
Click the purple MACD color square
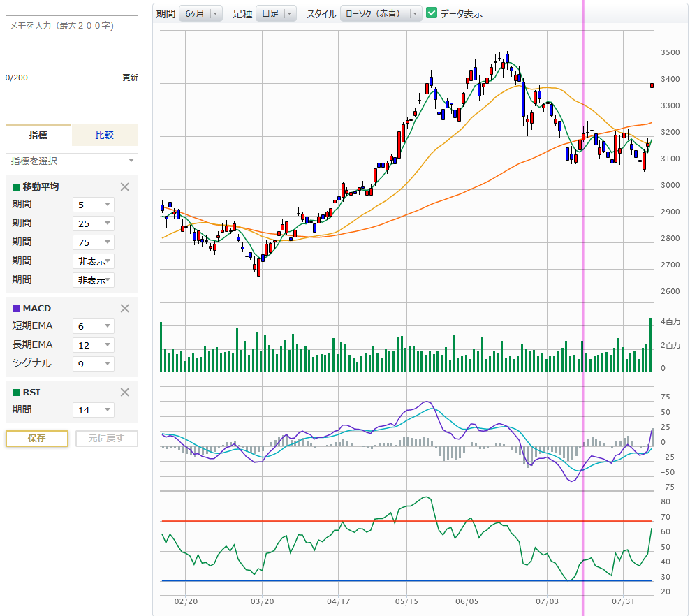(16, 308)
